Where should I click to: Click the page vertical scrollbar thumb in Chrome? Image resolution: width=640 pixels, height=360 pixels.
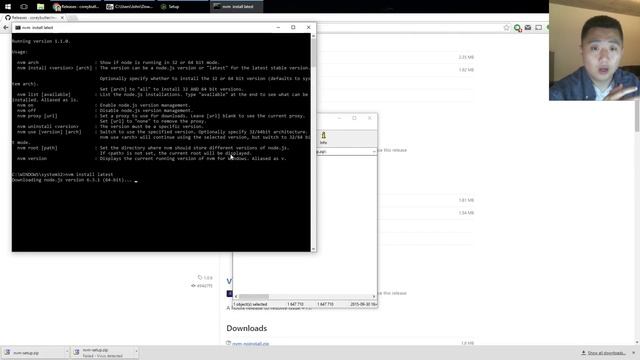(x=637, y=116)
